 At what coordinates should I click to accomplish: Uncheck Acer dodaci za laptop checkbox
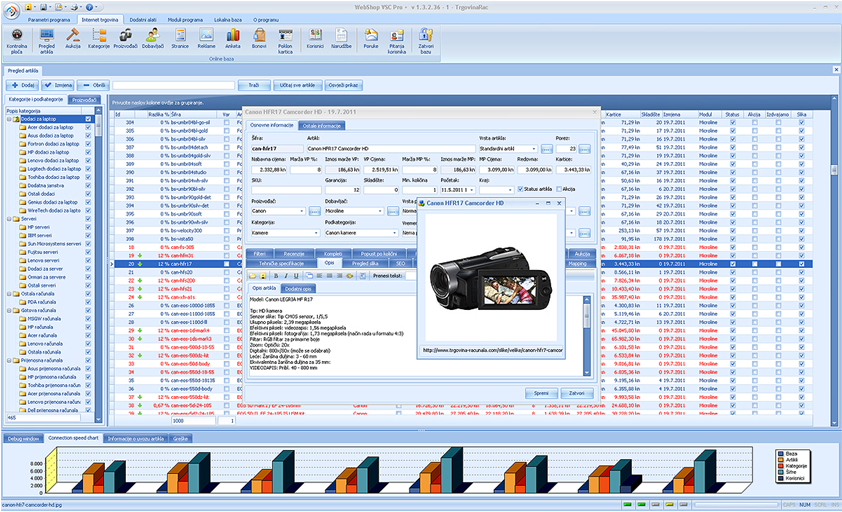[x=88, y=127]
